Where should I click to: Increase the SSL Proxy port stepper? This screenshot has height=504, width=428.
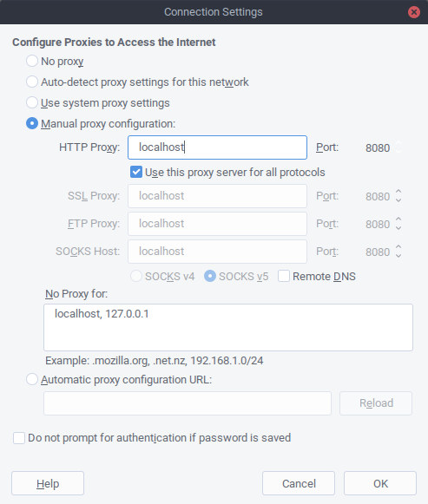pos(398,191)
